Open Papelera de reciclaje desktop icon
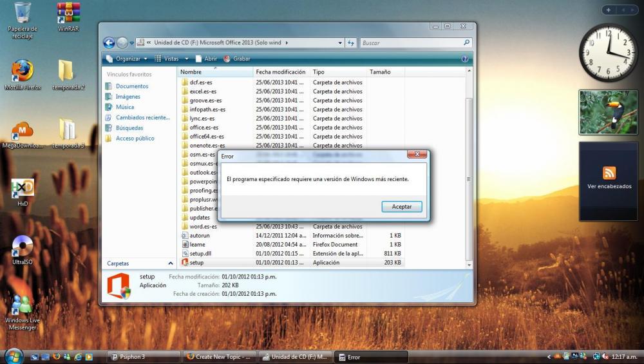Image resolution: width=644 pixels, height=364 pixels. pyautogui.click(x=22, y=21)
